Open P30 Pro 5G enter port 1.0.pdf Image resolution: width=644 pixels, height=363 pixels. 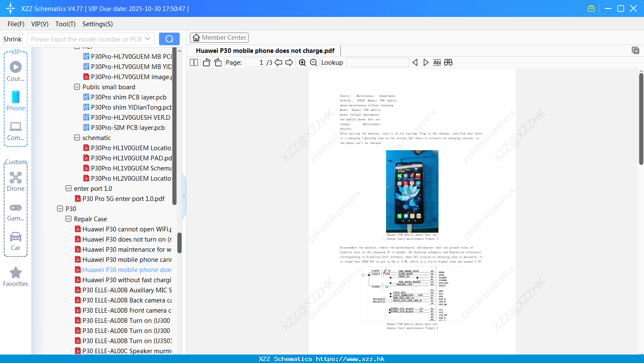point(120,198)
